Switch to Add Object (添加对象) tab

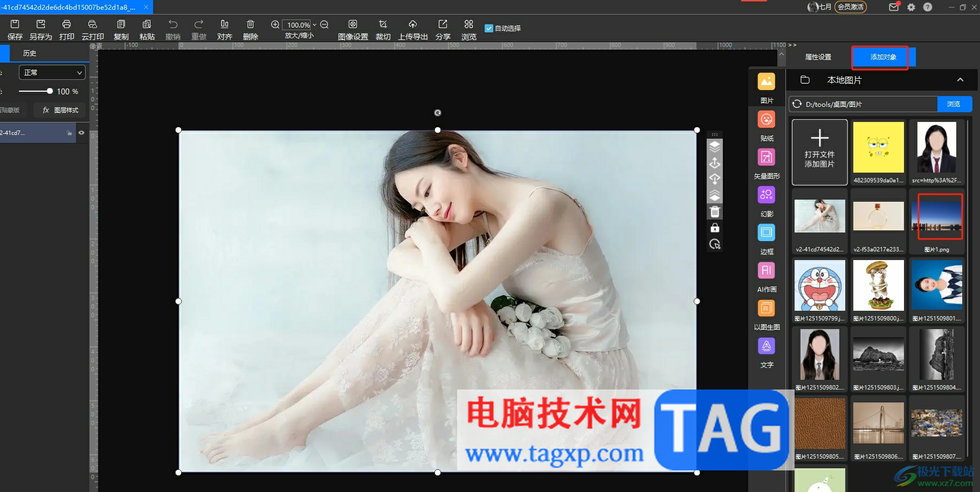[x=883, y=57]
